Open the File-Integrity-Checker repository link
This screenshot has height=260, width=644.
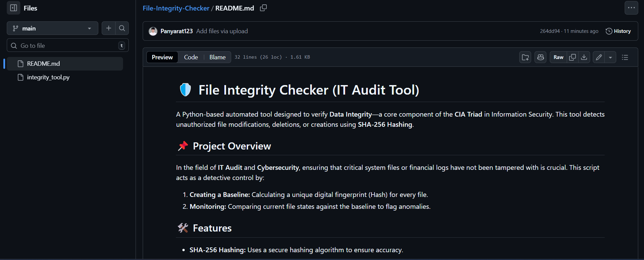(x=176, y=8)
